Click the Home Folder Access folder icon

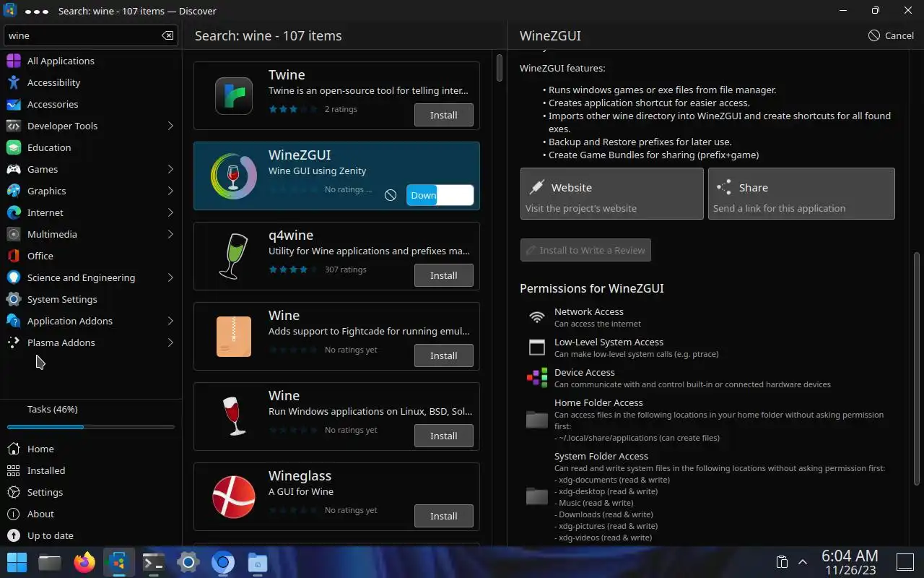point(536,420)
